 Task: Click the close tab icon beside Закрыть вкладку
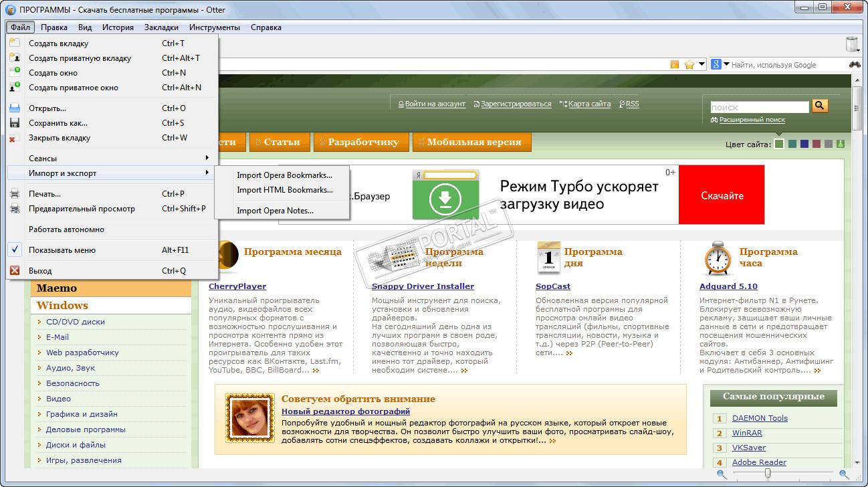14,138
